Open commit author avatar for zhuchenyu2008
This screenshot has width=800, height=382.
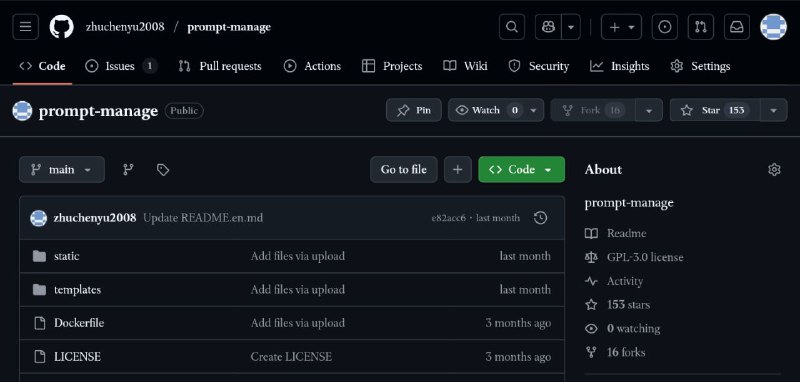39,218
